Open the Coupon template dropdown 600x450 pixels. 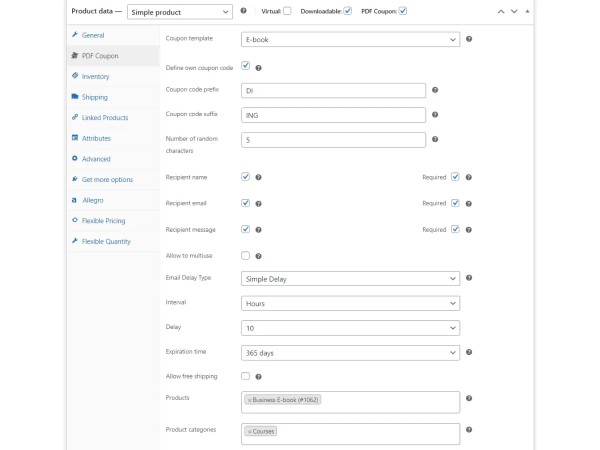(350, 40)
